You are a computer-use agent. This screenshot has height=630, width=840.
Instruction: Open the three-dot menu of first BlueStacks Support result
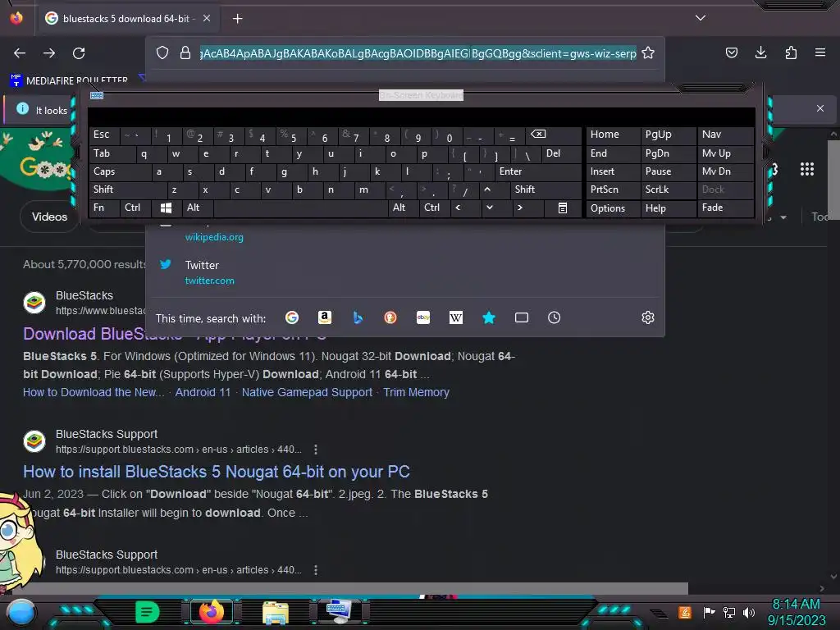(x=316, y=449)
